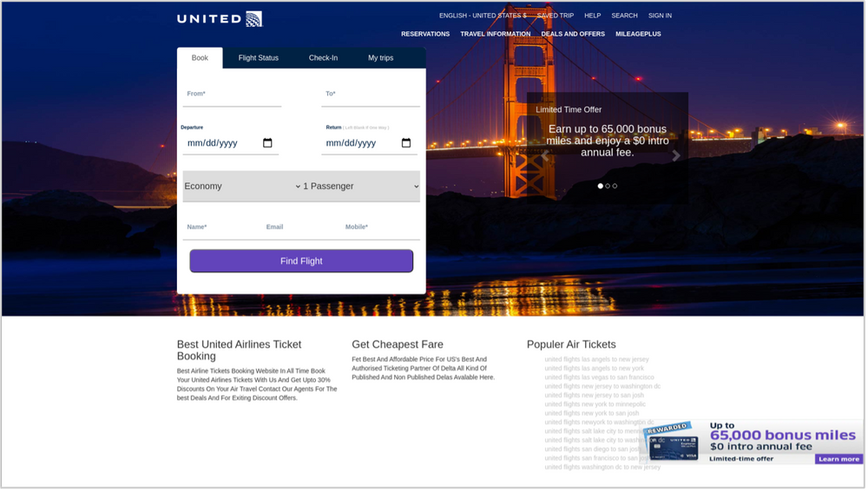
Task: Open the Return date calendar picker
Action: [405, 143]
